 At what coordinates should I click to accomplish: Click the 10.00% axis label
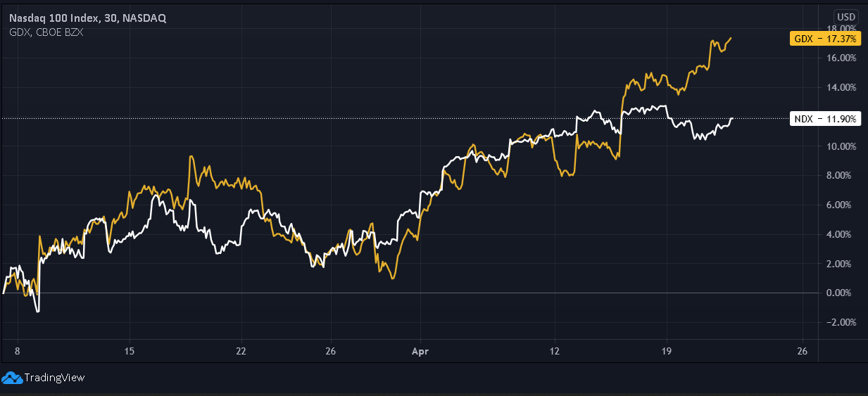(x=842, y=146)
